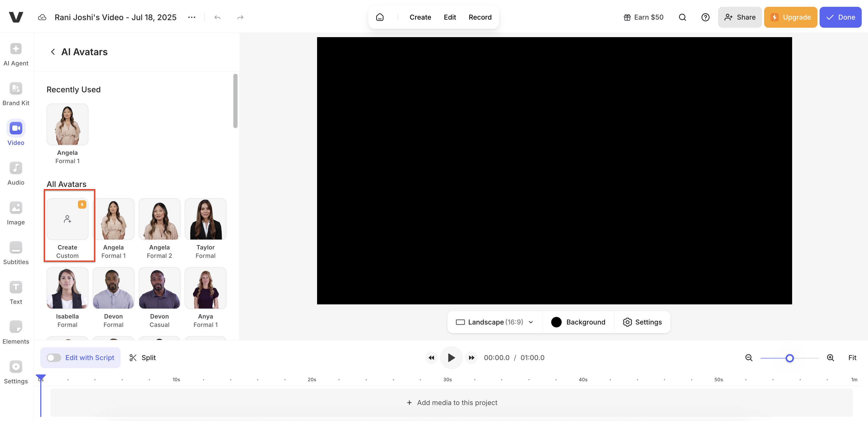The height and width of the screenshot is (421, 868).
Task: Open search
Action: (682, 17)
